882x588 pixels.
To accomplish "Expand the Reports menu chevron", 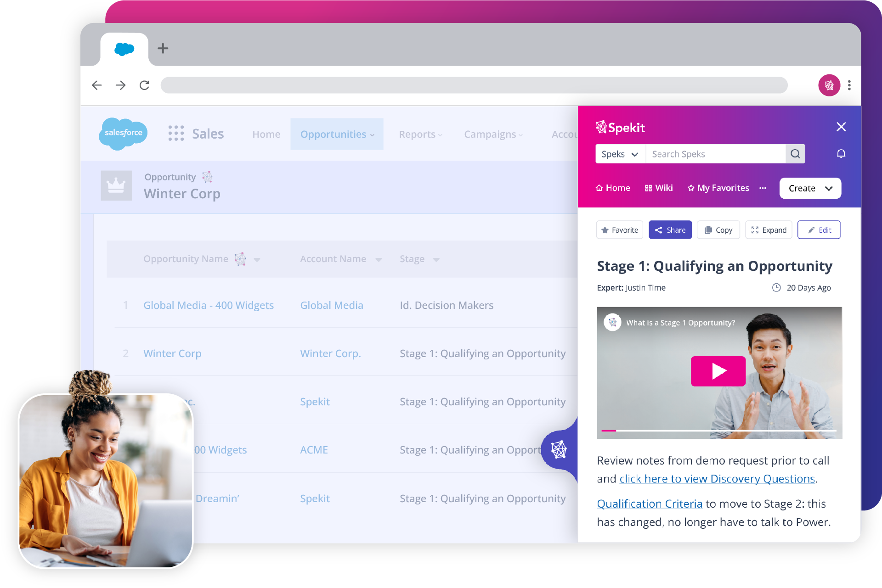I will point(440,135).
